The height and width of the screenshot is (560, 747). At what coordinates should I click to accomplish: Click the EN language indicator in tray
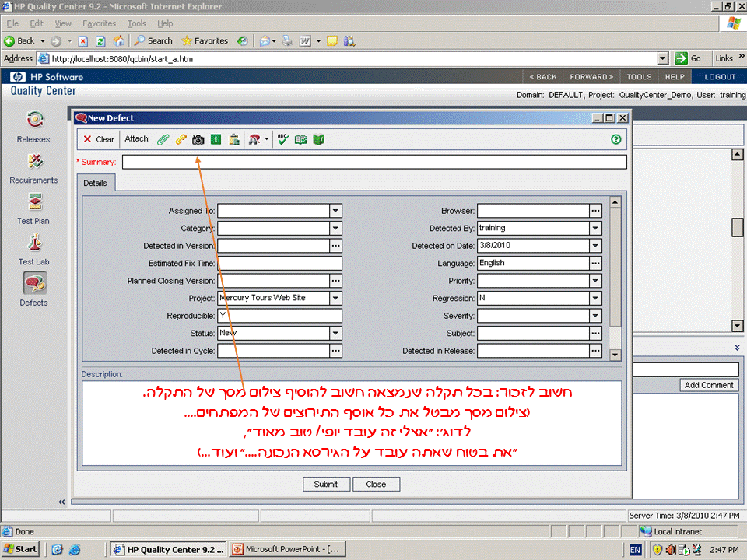(636, 550)
